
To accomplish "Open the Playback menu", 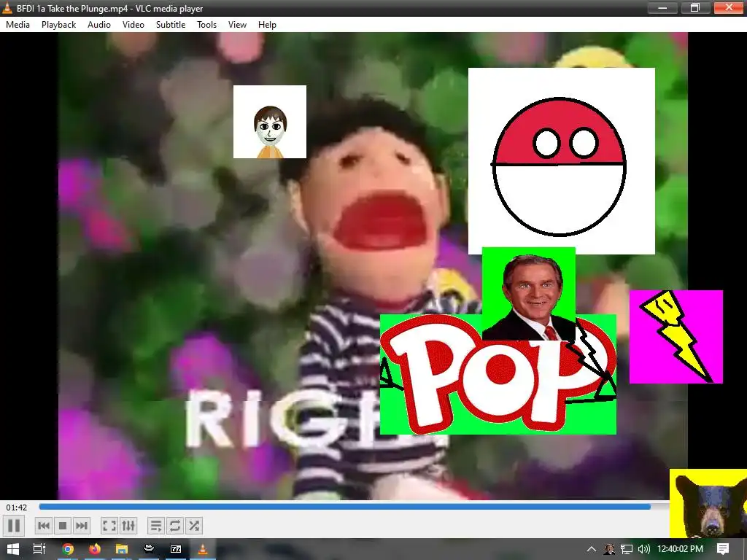I will click(58, 25).
